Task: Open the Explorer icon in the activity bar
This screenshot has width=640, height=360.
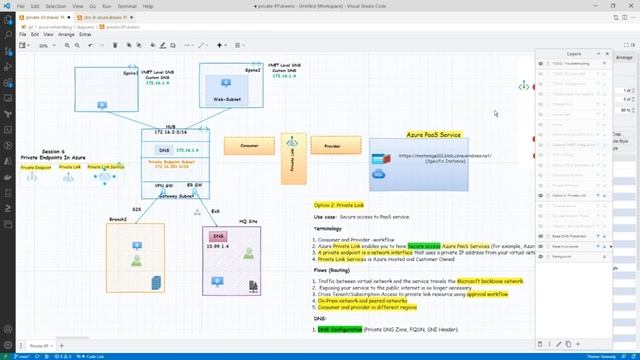Action: (8, 20)
